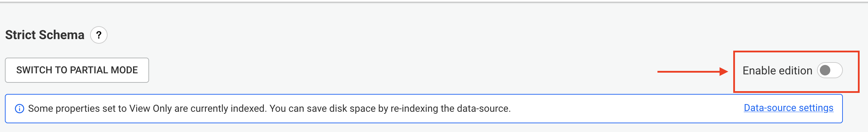Turn on edition mode with the switch

pos(830,71)
